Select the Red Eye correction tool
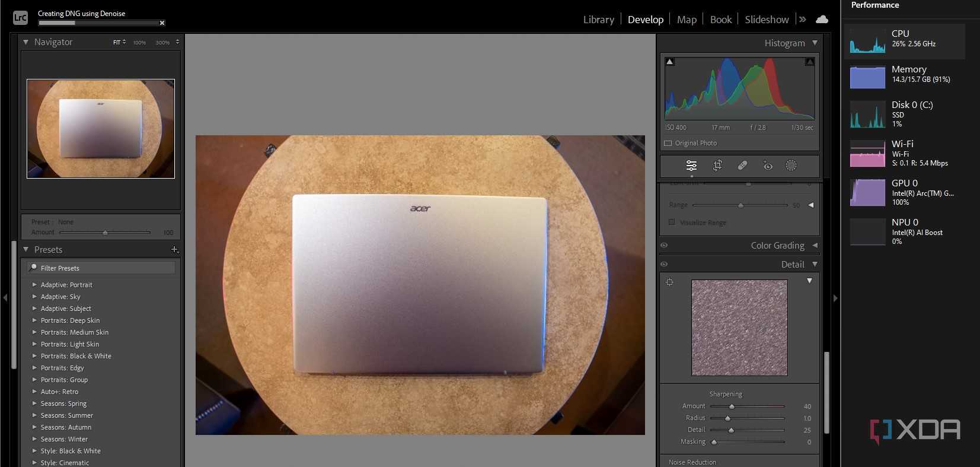The width and height of the screenshot is (980, 467). pyautogui.click(x=768, y=166)
